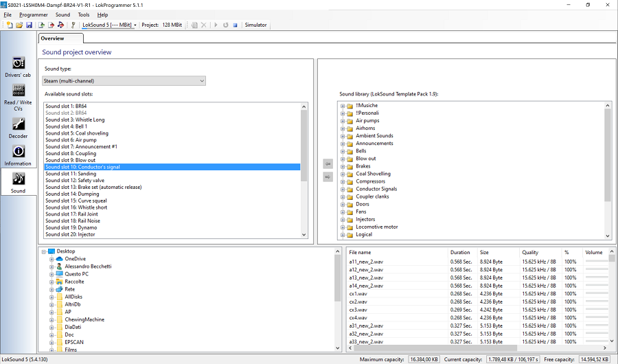
Task: Click the volume slider for a11_new_2.wav
Action: pos(596,262)
